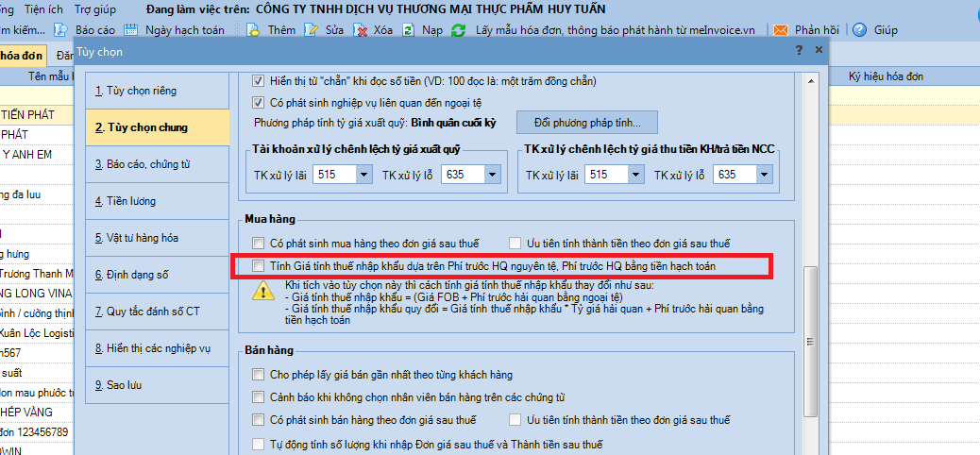The height and width of the screenshot is (455, 980).
Task: Click the Sửa (edit) pencil icon
Action: [312, 30]
